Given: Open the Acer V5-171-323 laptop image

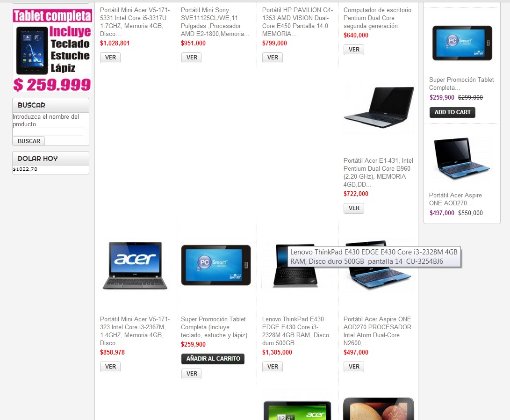Looking at the screenshot, I should click(x=135, y=266).
